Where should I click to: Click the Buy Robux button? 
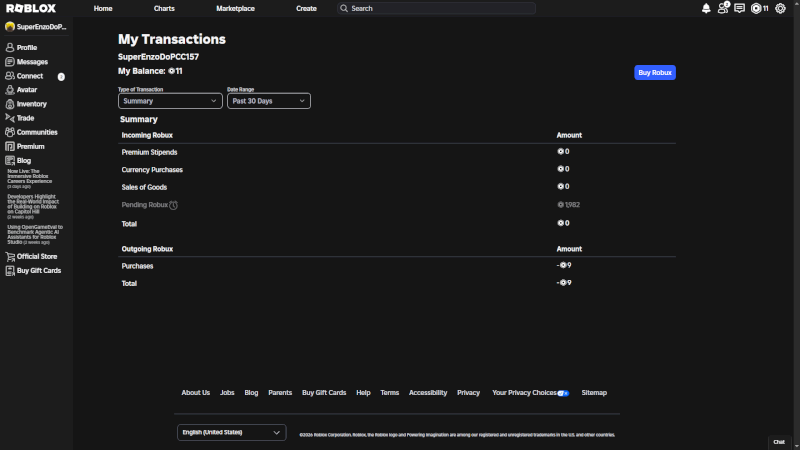tap(655, 73)
